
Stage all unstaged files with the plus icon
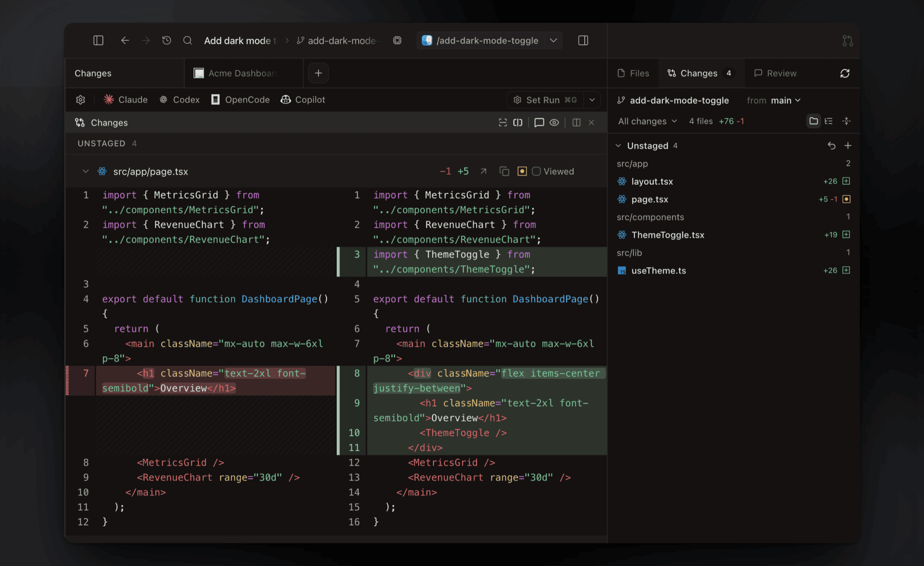(x=848, y=146)
